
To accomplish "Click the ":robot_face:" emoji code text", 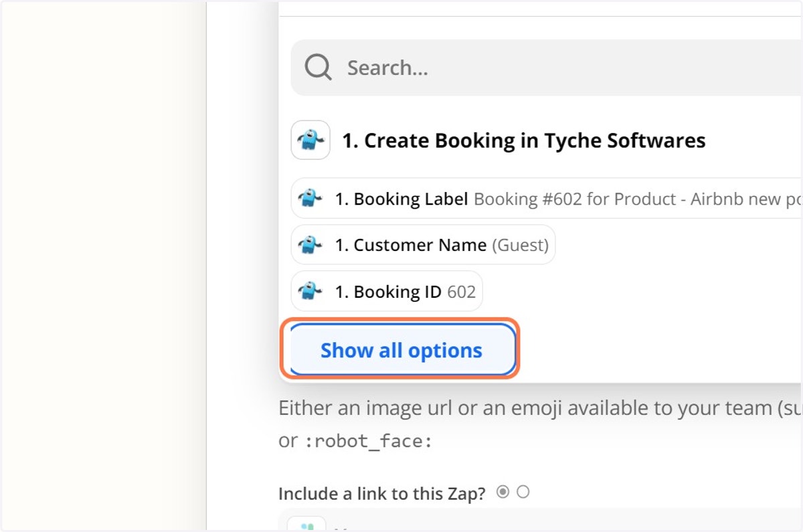I will pyautogui.click(x=370, y=442).
